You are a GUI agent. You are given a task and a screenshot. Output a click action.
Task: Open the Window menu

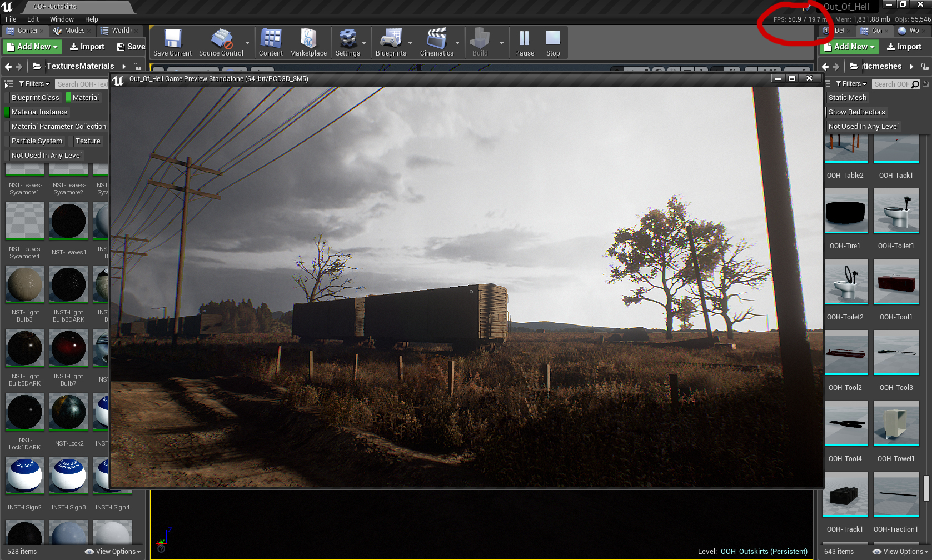coord(62,19)
